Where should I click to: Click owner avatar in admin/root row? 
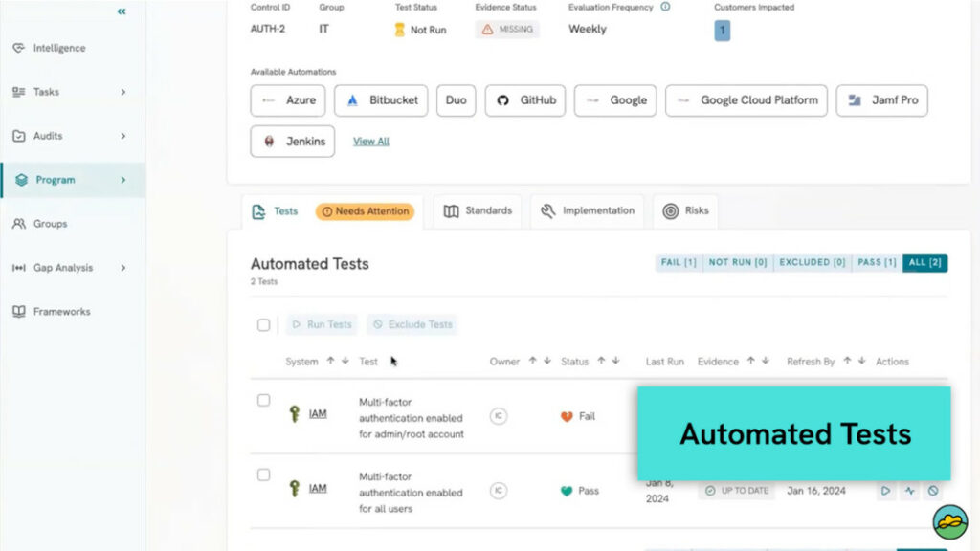(498, 416)
